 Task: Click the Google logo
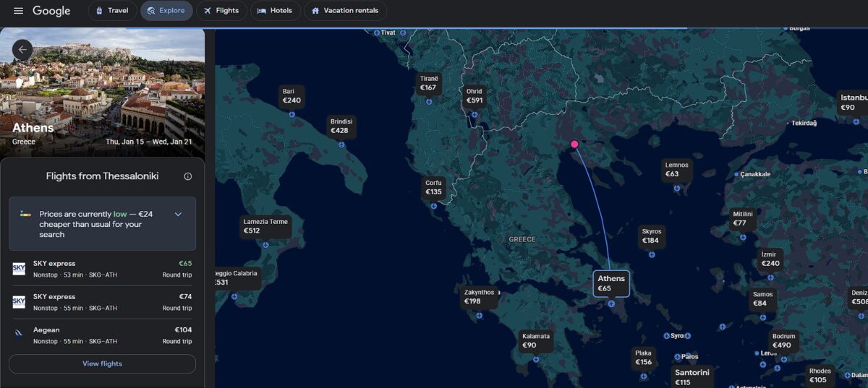pyautogui.click(x=51, y=11)
